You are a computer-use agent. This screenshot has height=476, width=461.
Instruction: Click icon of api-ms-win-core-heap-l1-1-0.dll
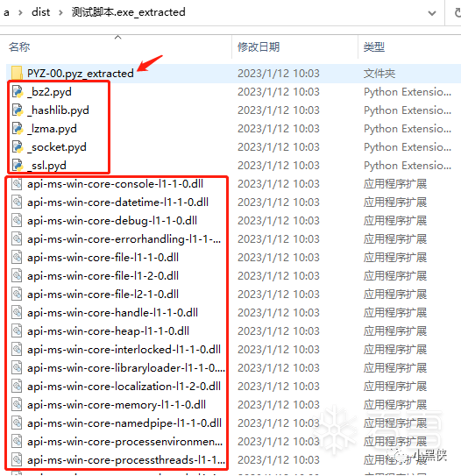(17, 331)
